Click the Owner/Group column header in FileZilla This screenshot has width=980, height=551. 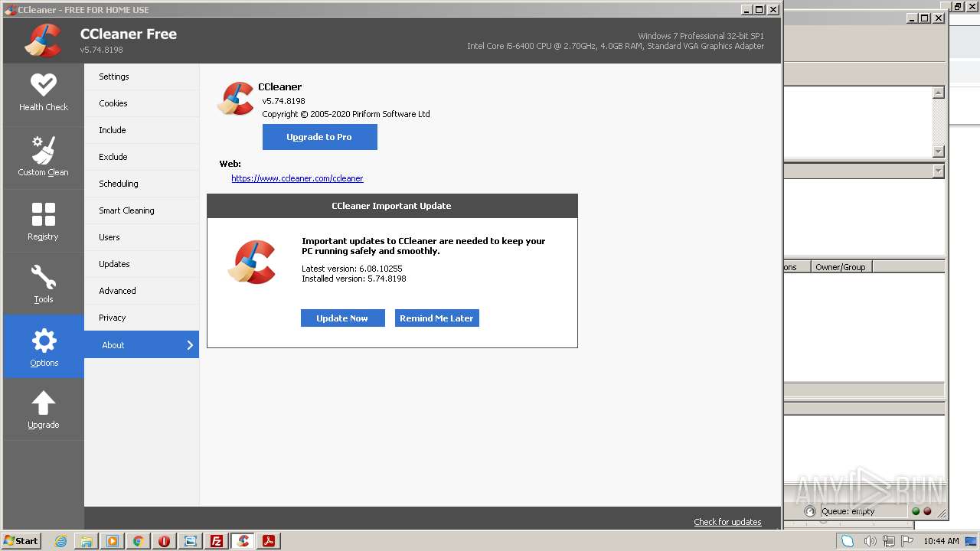coord(841,267)
